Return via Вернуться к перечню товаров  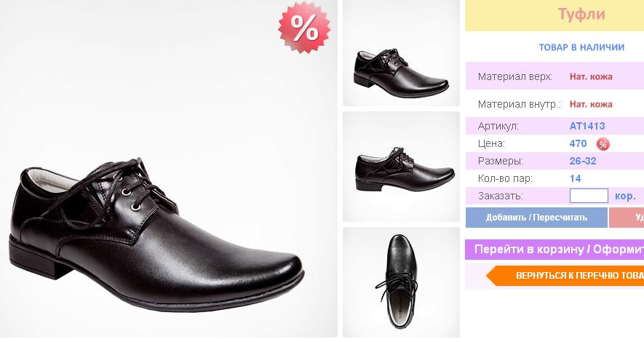575,276
